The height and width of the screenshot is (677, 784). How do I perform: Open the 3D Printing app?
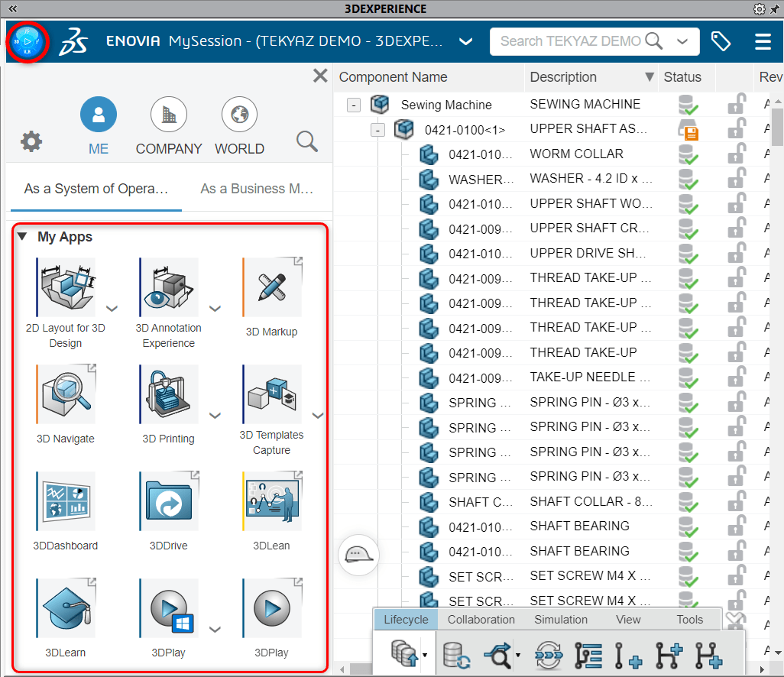coord(169,394)
